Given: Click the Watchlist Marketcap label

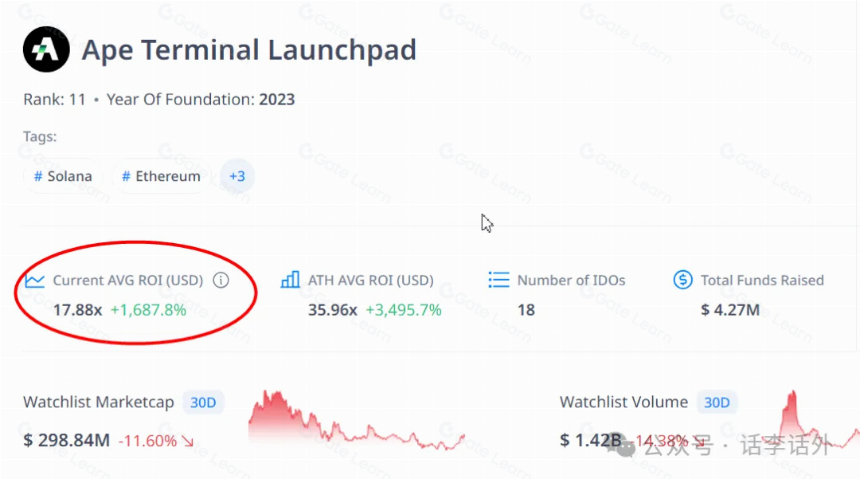Looking at the screenshot, I should coord(99,402).
